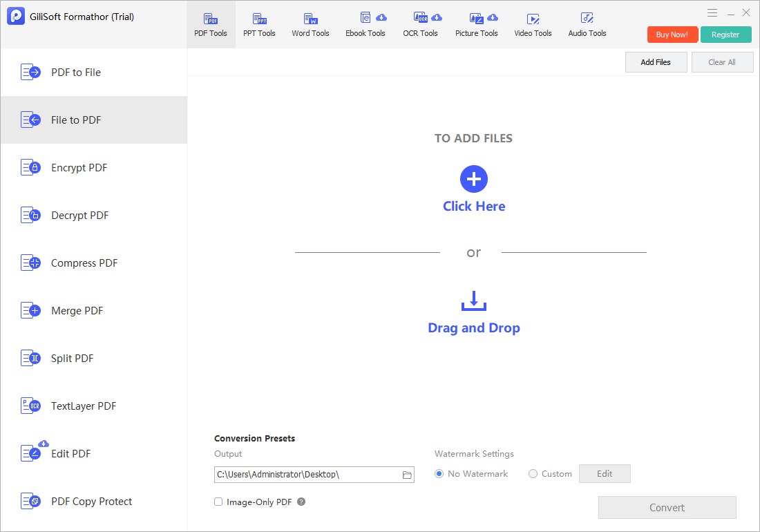Click the Compress PDF icon
The width and height of the screenshot is (760, 532).
point(30,263)
